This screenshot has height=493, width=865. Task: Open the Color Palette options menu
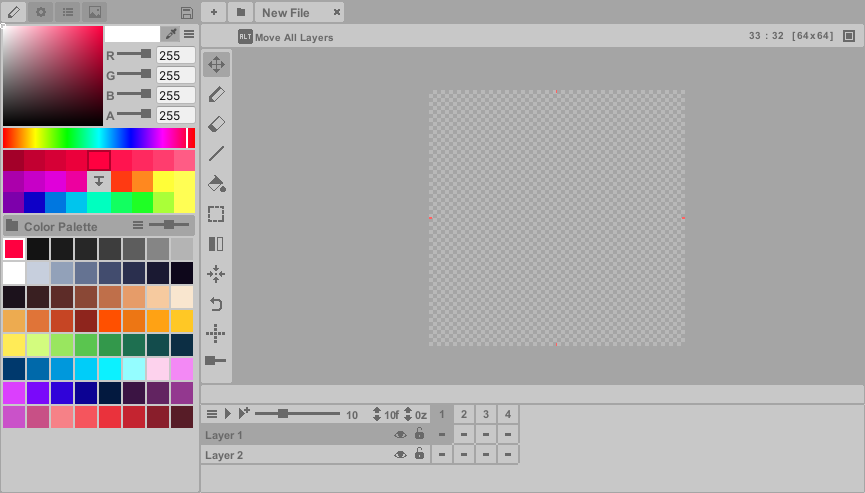138,226
